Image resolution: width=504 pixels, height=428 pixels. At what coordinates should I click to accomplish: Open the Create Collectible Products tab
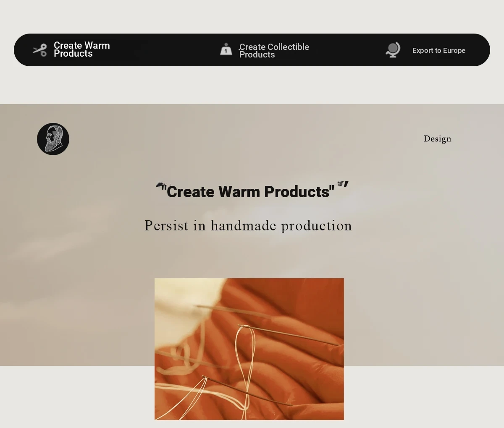click(274, 50)
